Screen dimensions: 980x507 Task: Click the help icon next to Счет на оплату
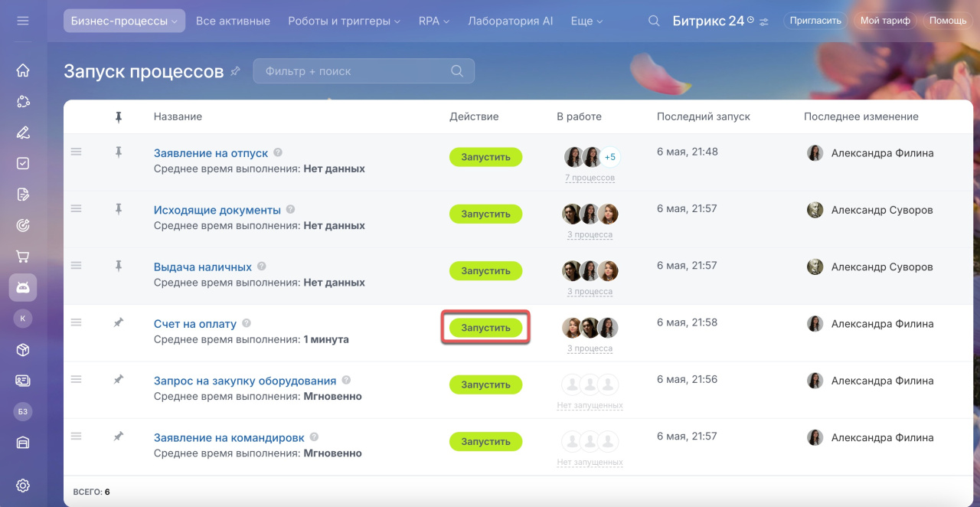pos(247,323)
